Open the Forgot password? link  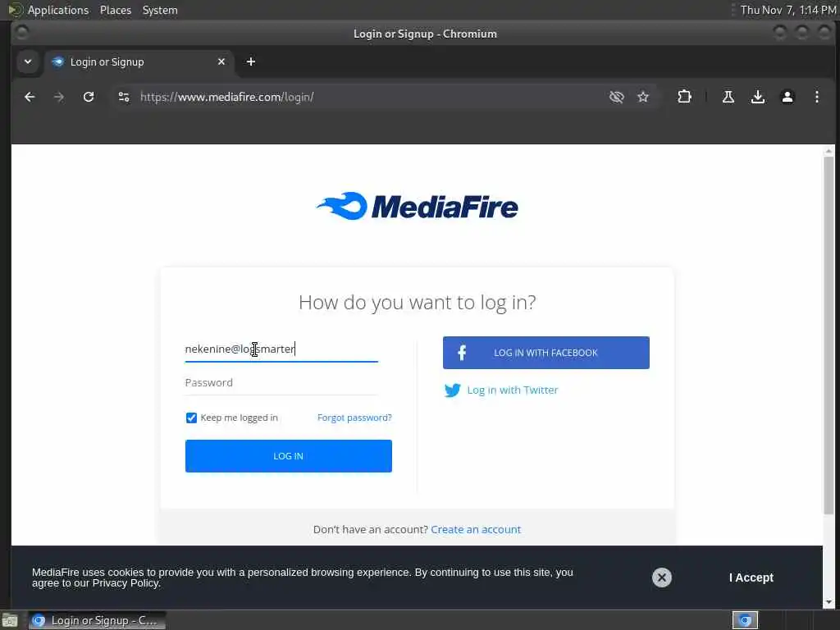tap(354, 418)
